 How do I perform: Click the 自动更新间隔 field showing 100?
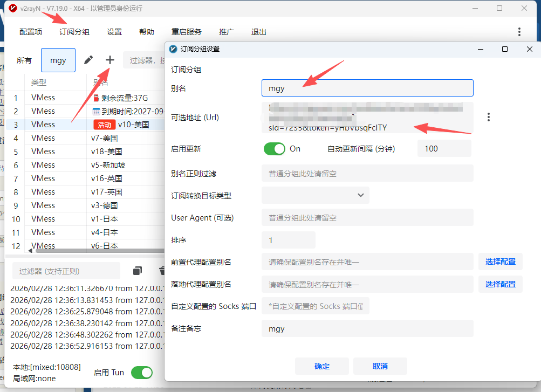tap(444, 149)
